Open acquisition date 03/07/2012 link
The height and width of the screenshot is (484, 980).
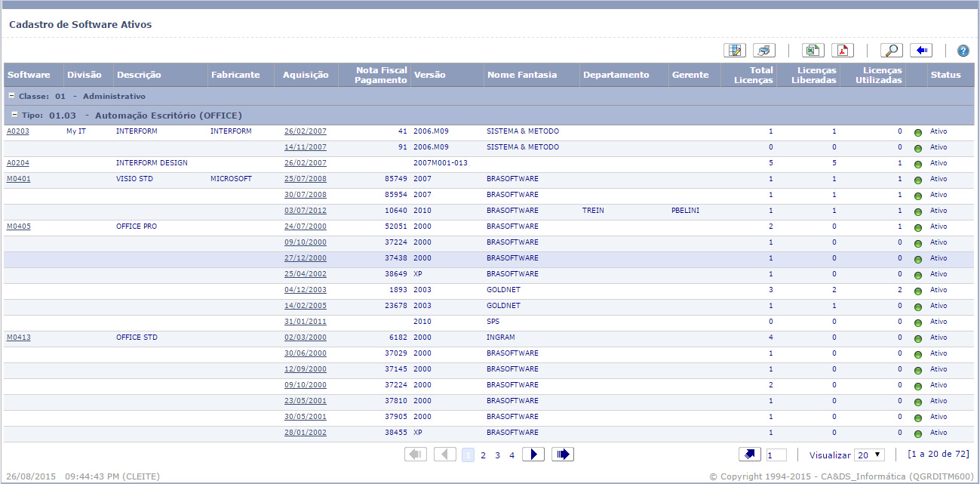pyautogui.click(x=305, y=211)
